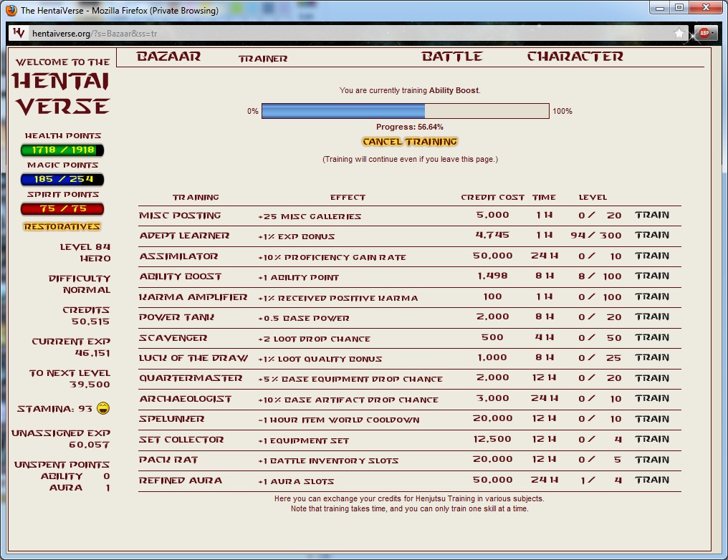This screenshot has width=728, height=560.
Task: Train the Misc Posting skill
Action: (x=652, y=215)
